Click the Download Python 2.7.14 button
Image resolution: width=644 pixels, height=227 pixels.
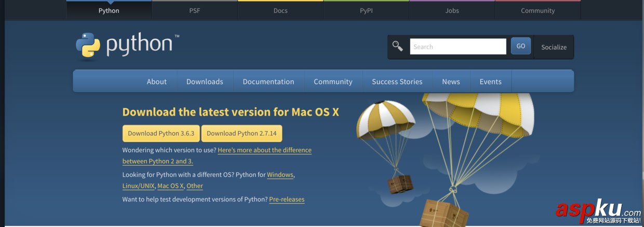pyautogui.click(x=242, y=133)
